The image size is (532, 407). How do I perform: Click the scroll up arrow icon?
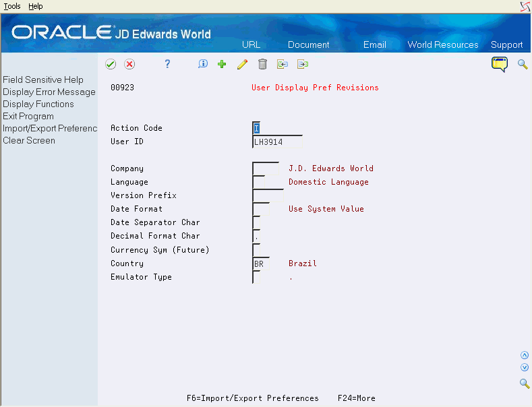click(x=525, y=355)
